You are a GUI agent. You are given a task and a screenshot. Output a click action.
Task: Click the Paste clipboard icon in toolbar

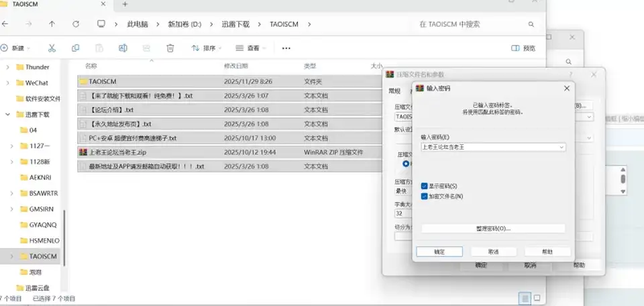tap(99, 48)
